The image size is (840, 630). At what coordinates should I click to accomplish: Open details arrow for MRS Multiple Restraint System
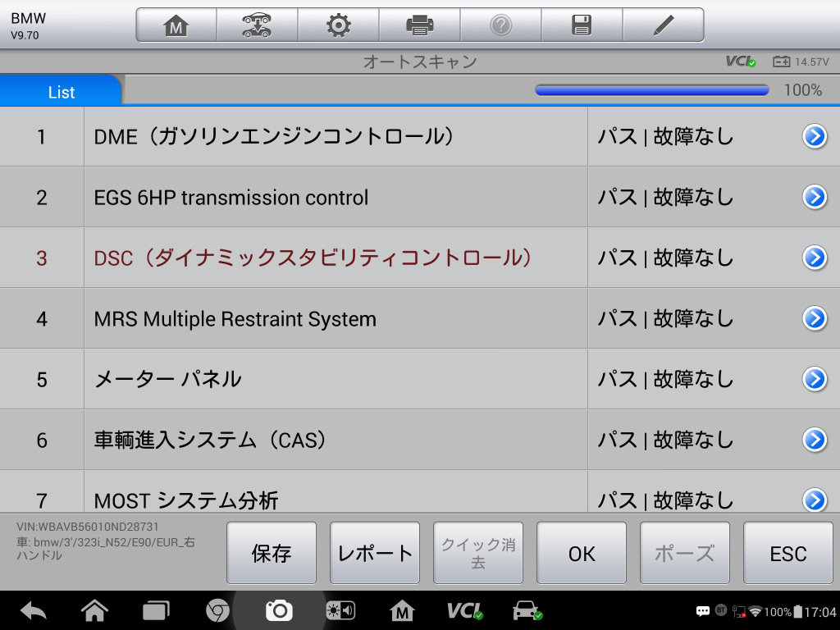coord(815,318)
